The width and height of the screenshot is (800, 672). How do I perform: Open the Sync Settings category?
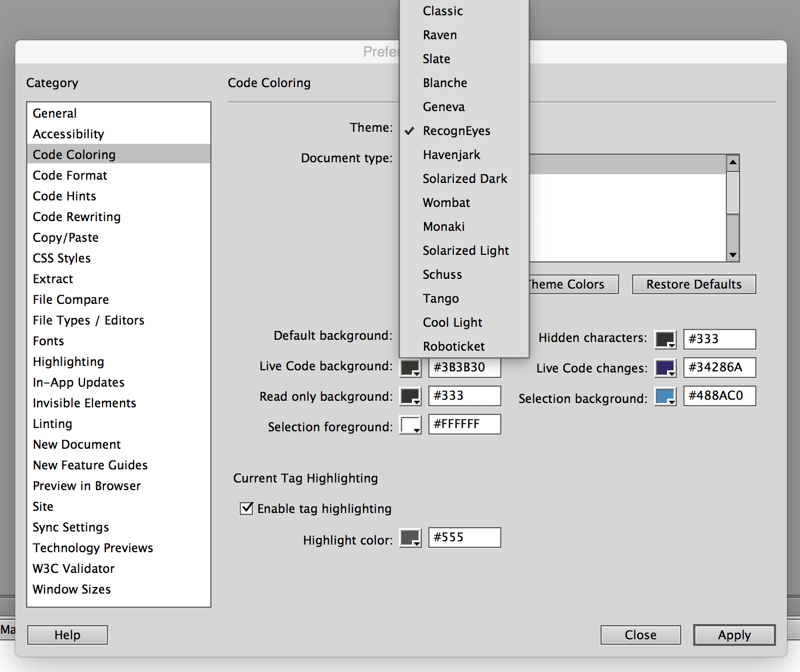click(x=70, y=527)
